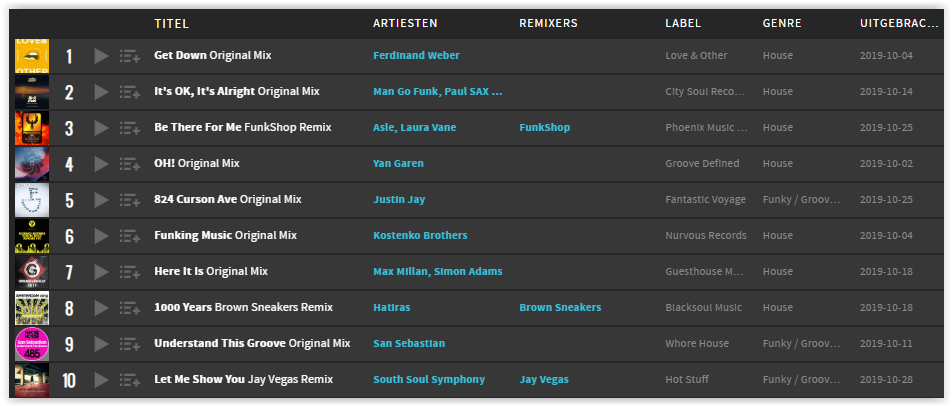Open artist Kostenko Brothers page
This screenshot has width=952, height=406.
pyautogui.click(x=420, y=236)
